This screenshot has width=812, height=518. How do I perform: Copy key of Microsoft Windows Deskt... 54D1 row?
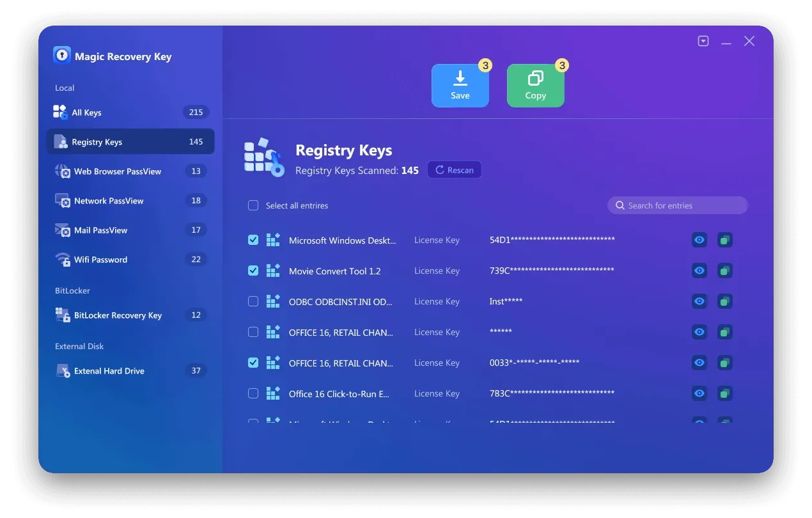point(724,240)
